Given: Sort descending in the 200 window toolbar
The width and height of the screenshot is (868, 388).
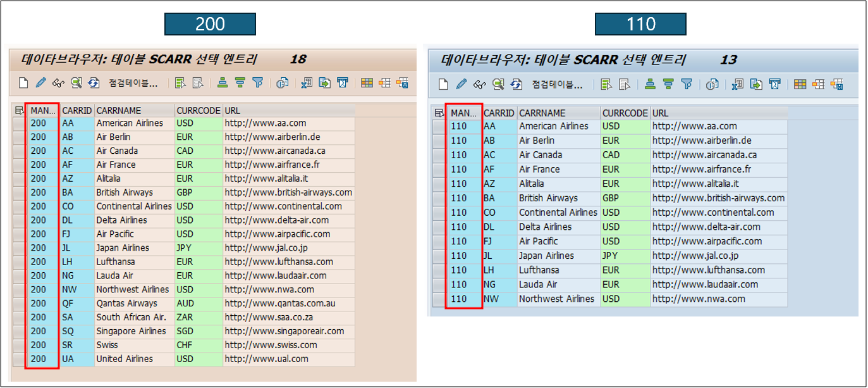Looking at the screenshot, I should pyautogui.click(x=240, y=83).
